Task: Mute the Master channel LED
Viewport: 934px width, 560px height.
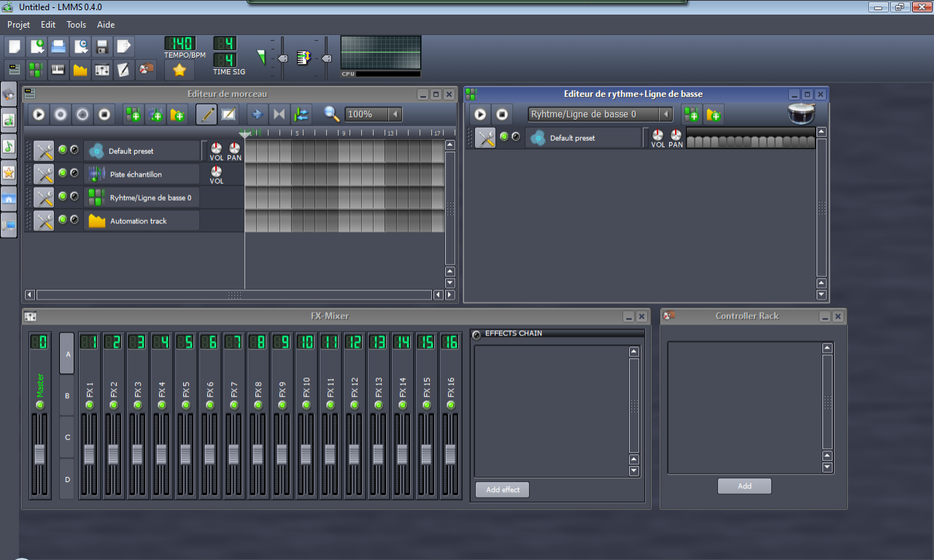Action: pyautogui.click(x=40, y=405)
